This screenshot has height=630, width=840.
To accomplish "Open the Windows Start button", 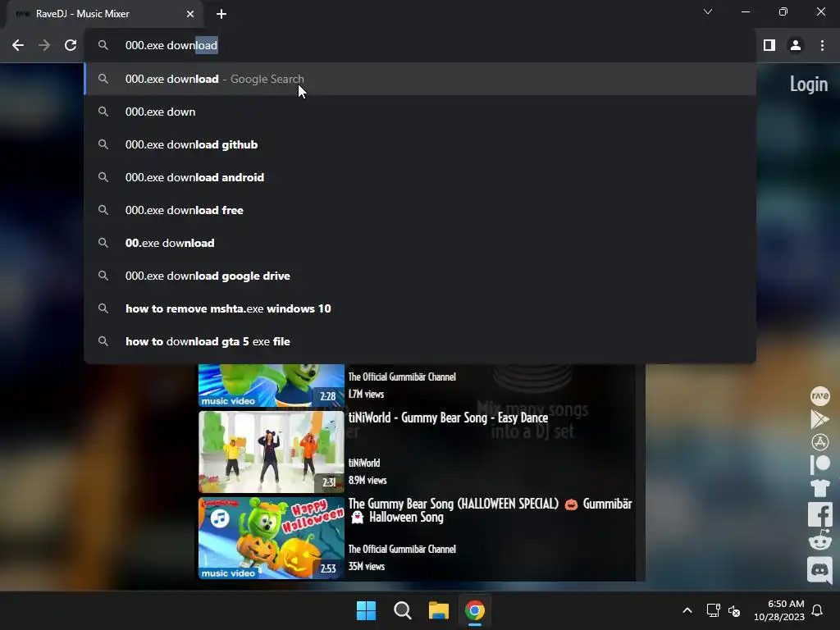I will point(367,610).
